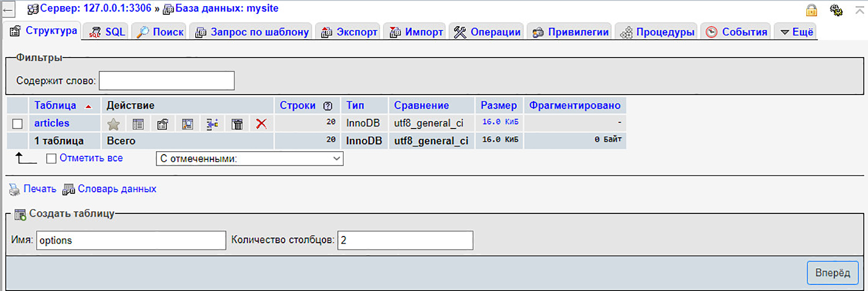Open the Словарь данных link

(116, 189)
